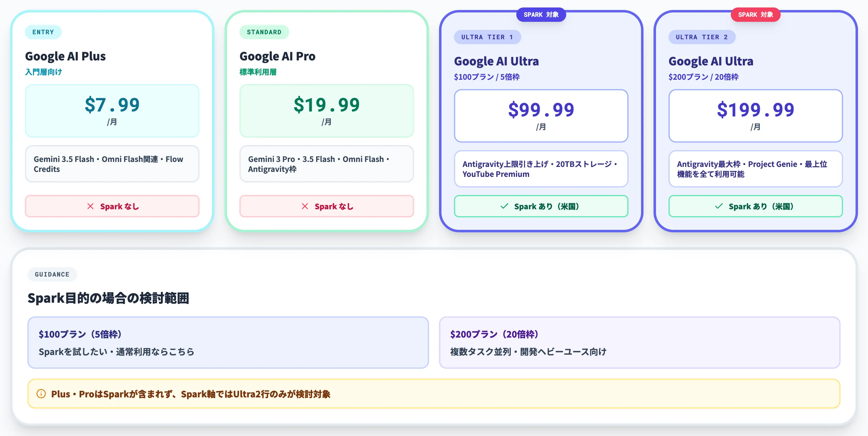The image size is (868, 436).
Task: Click the 標準利用層 subtitle
Action: pos(258,72)
